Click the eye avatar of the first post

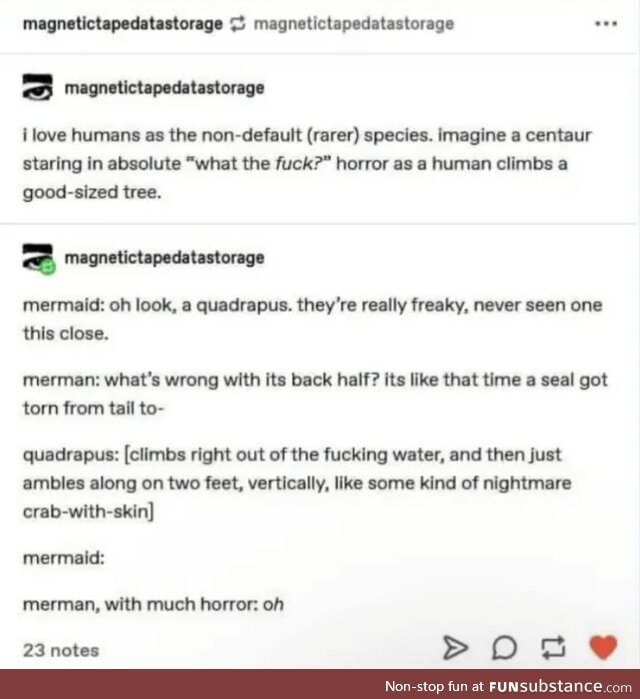(x=37, y=87)
